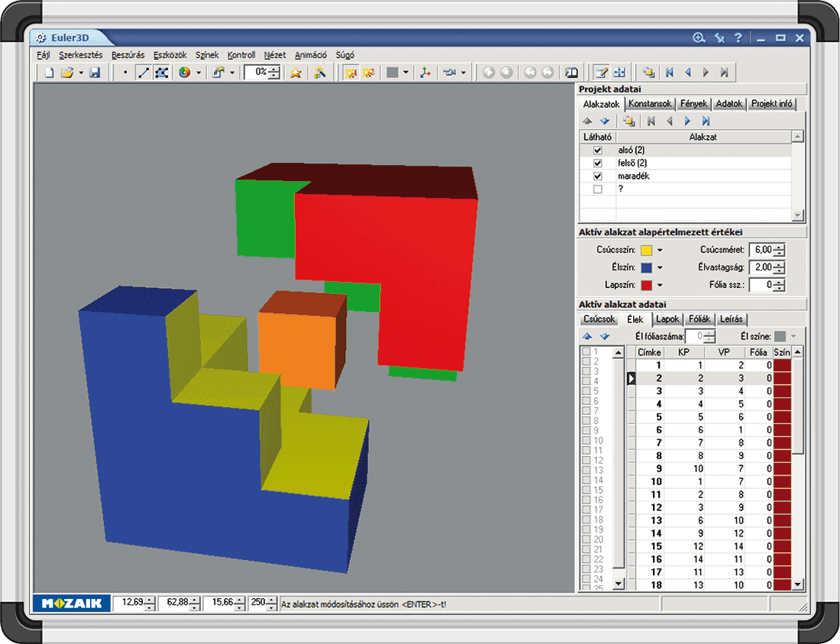This screenshot has width=840, height=644.
Task: Click the filmstrip animation icon
Action: 572,73
